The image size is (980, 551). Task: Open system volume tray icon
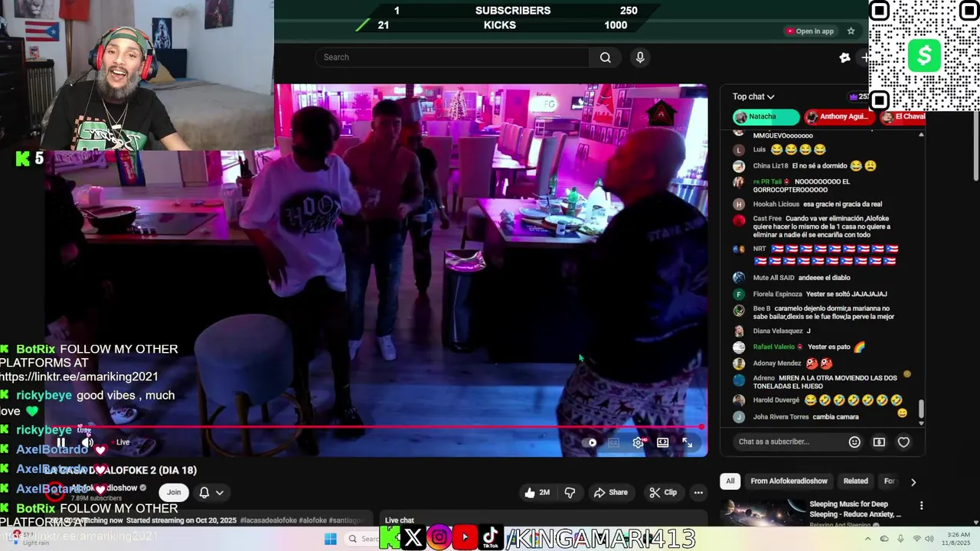(930, 539)
